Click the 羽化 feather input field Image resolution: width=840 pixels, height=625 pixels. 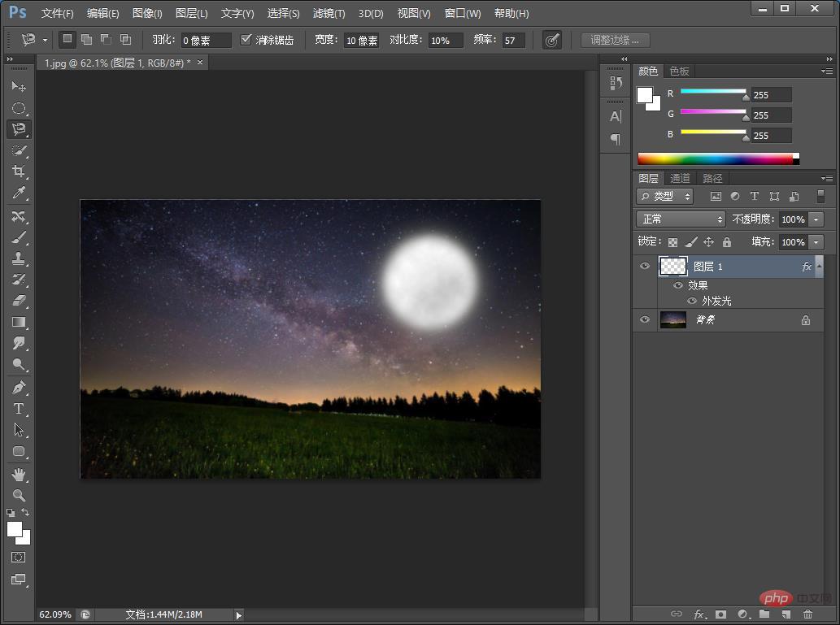206,41
